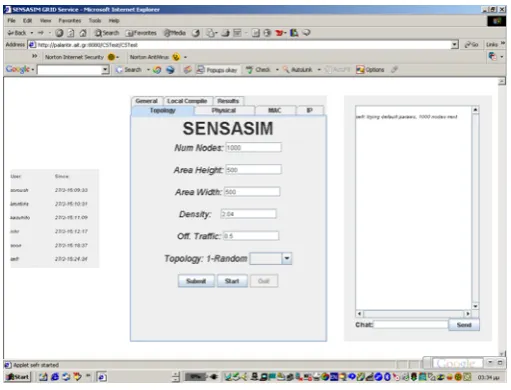Open the Media toolbar button
The height and width of the screenshot is (390, 511).
click(x=175, y=33)
